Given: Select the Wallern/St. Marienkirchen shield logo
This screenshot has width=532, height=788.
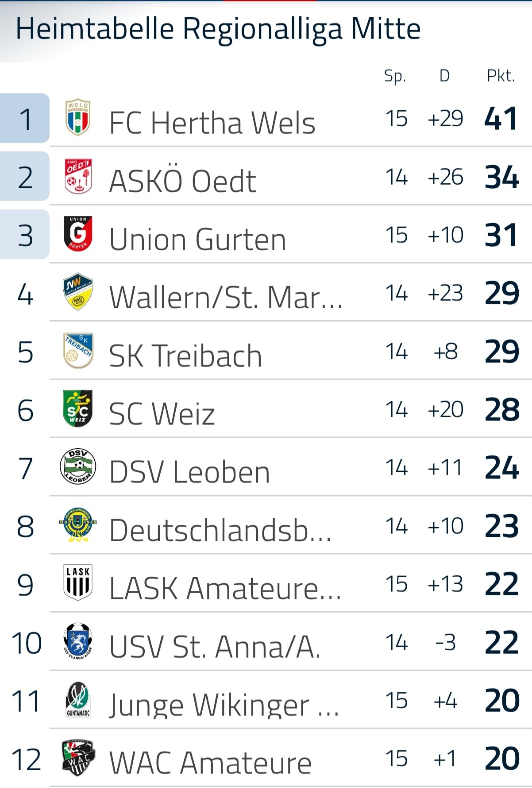Looking at the screenshot, I should coord(78,291).
